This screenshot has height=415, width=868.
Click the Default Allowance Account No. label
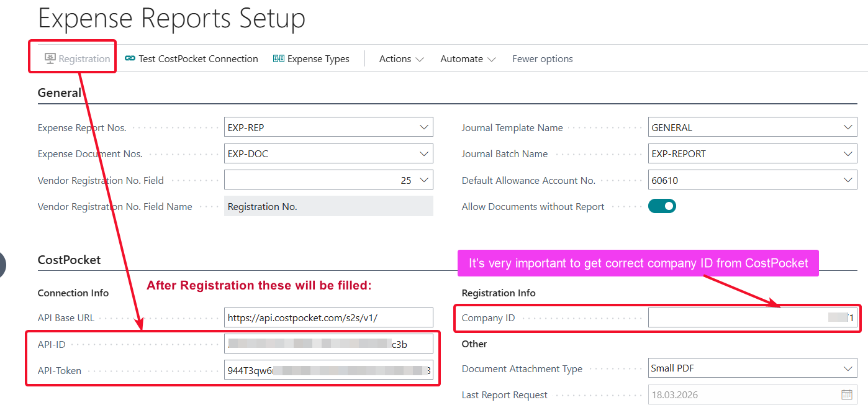(x=528, y=181)
